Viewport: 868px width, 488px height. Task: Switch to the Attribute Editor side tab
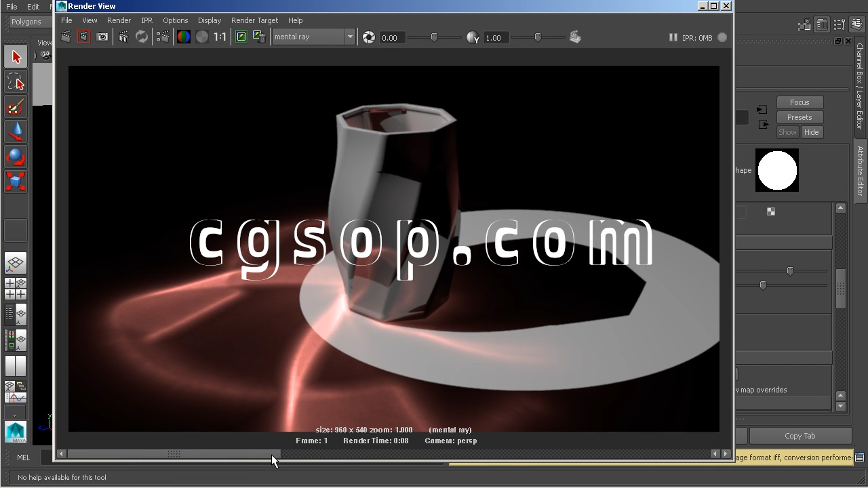click(860, 171)
